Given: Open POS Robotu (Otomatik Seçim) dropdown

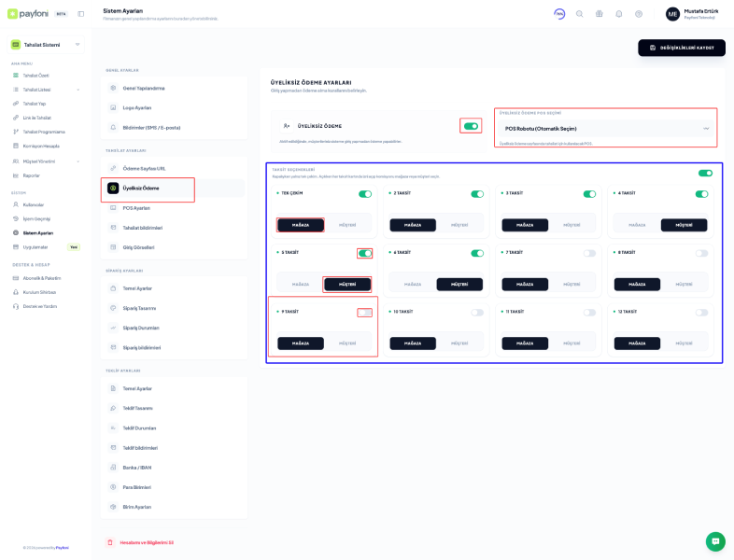Looking at the screenshot, I should click(606, 128).
